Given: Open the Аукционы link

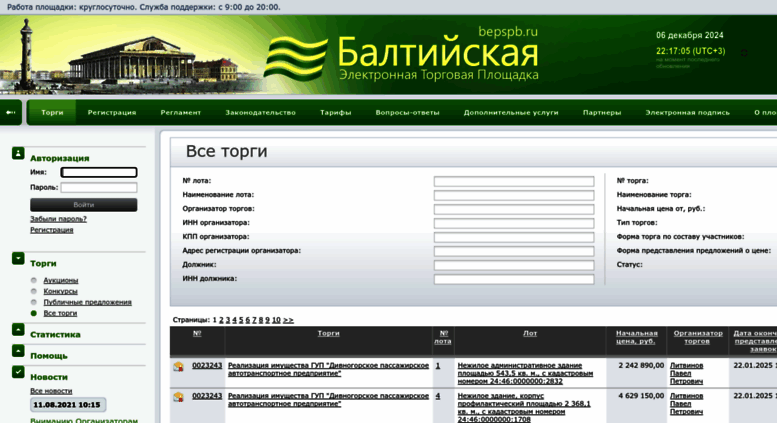Looking at the screenshot, I should (x=60, y=280).
